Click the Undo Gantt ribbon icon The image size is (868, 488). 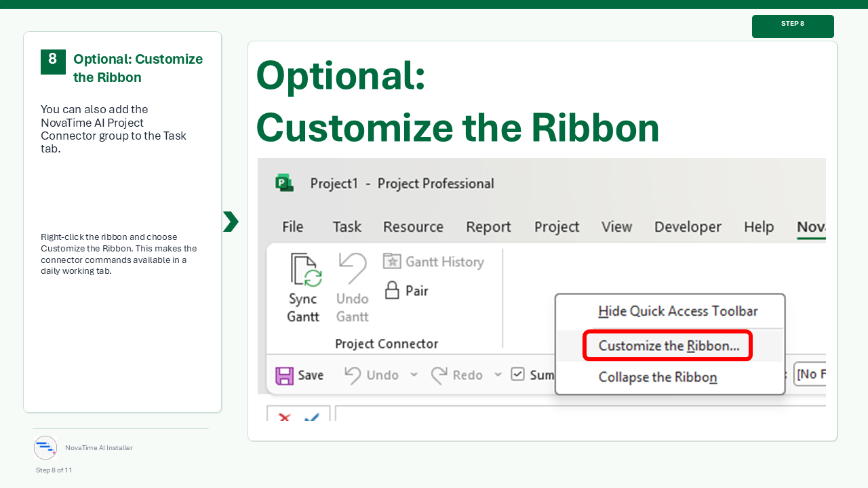click(x=352, y=270)
